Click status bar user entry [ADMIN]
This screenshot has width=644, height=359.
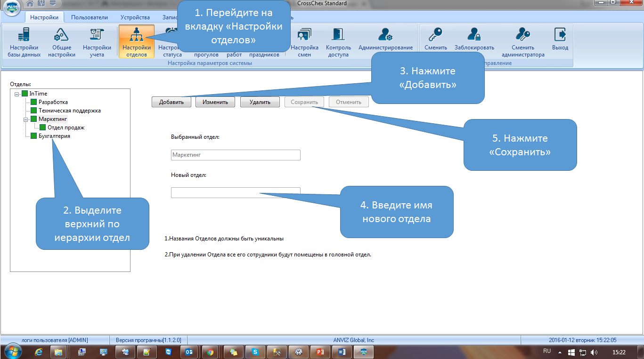55,340
